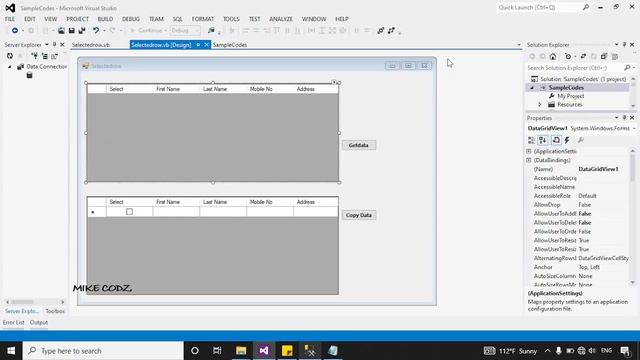Pin the Server Explorer panel
640x360 pixels.
pos(54,44)
